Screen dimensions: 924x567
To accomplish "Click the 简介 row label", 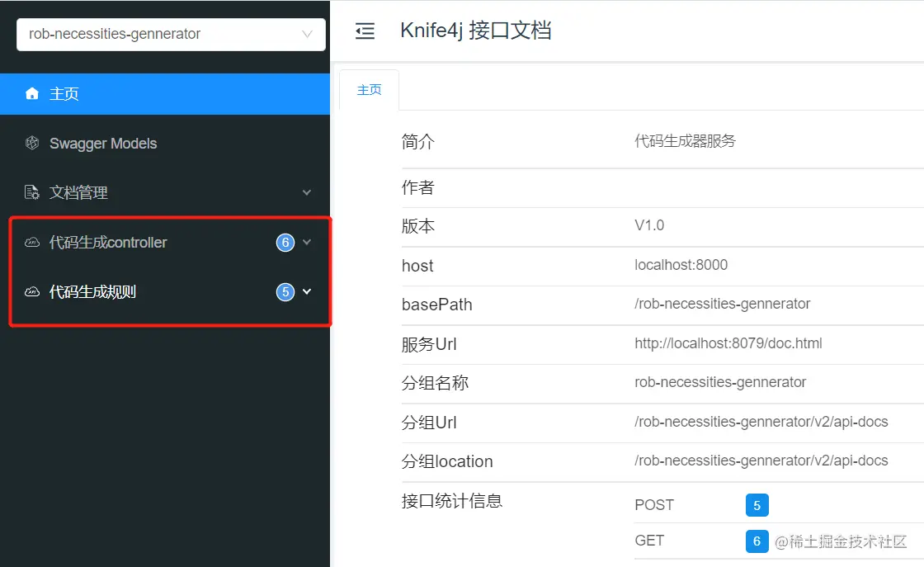I will tap(417, 142).
